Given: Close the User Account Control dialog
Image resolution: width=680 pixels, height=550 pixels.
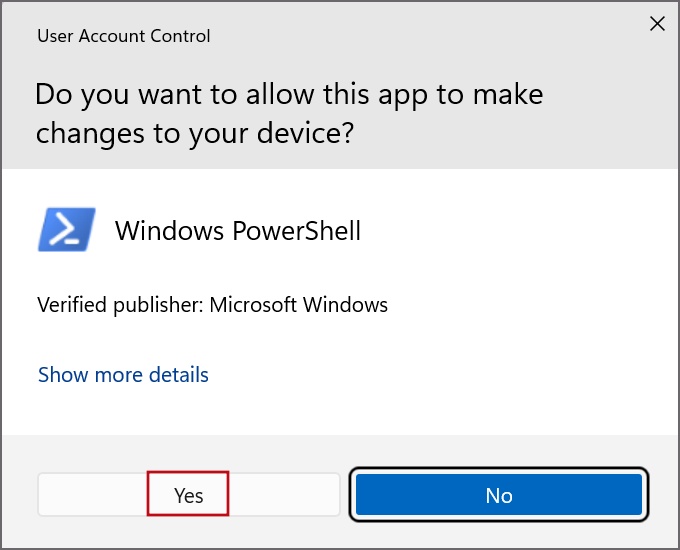Looking at the screenshot, I should pos(657,24).
